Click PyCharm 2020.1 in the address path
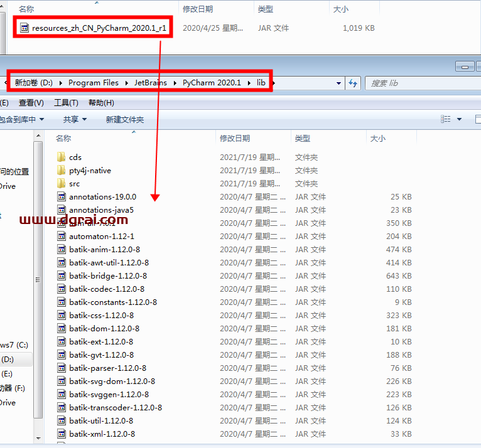 point(212,83)
